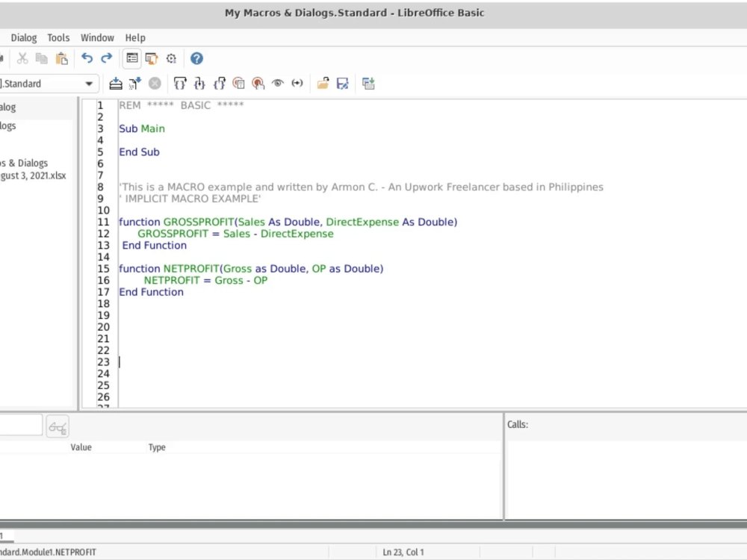Screen dimensions: 747x560
Task: Click the 'function NETPROFIT' declaration line
Action: tap(251, 269)
